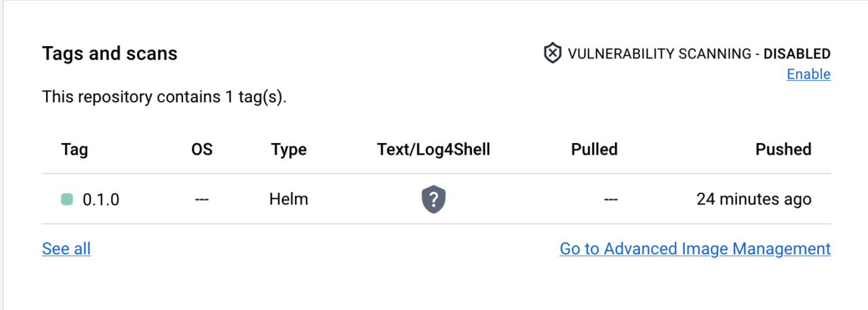Click the OS column header
Screen dimensions: 868x310
pyautogui.click(x=202, y=149)
